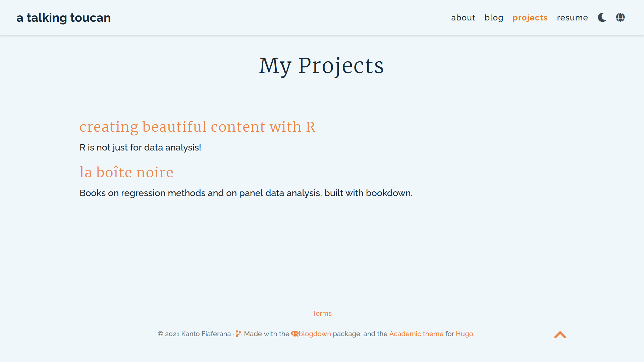This screenshot has width=644, height=362.
Task: Open creating beautiful content with R
Action: coord(198,127)
